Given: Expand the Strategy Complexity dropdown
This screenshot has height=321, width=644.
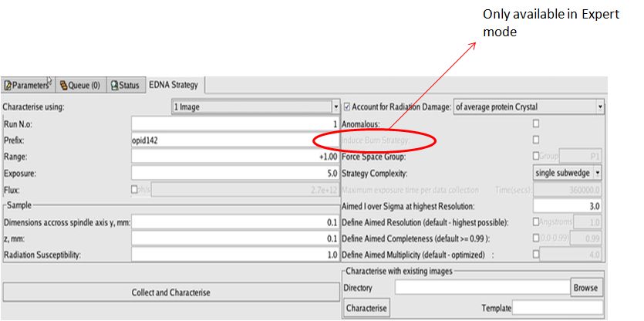Looking at the screenshot, I should coord(598,173).
